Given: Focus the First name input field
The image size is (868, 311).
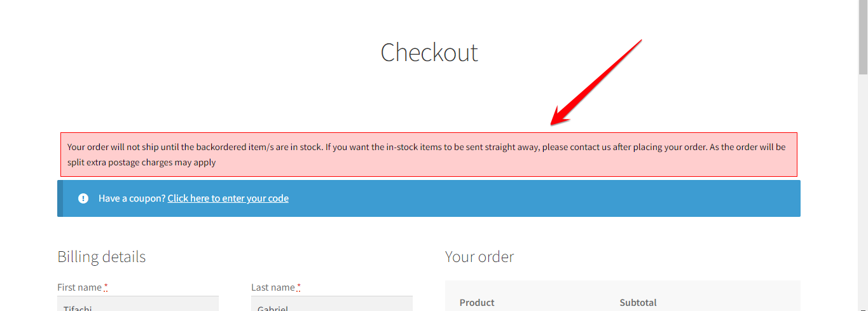Looking at the screenshot, I should coord(138,303).
